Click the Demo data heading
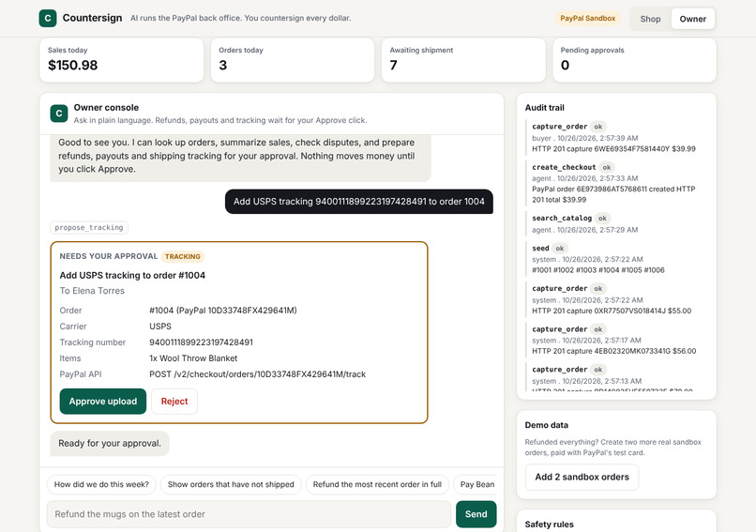This screenshot has width=756, height=532. coord(546,425)
